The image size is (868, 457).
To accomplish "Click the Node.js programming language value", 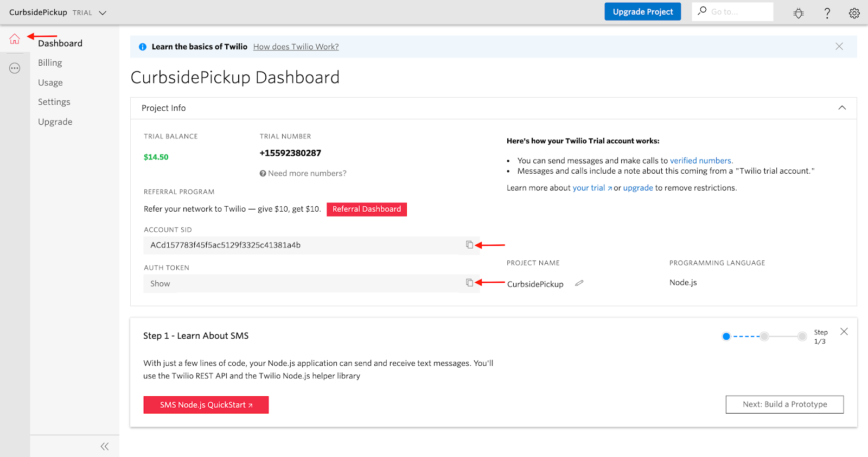I will click(683, 283).
